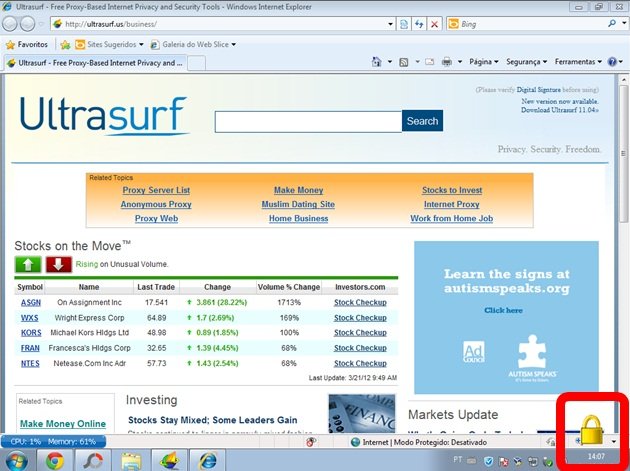Click 'Click here' in autismspeaks ad

point(503,310)
